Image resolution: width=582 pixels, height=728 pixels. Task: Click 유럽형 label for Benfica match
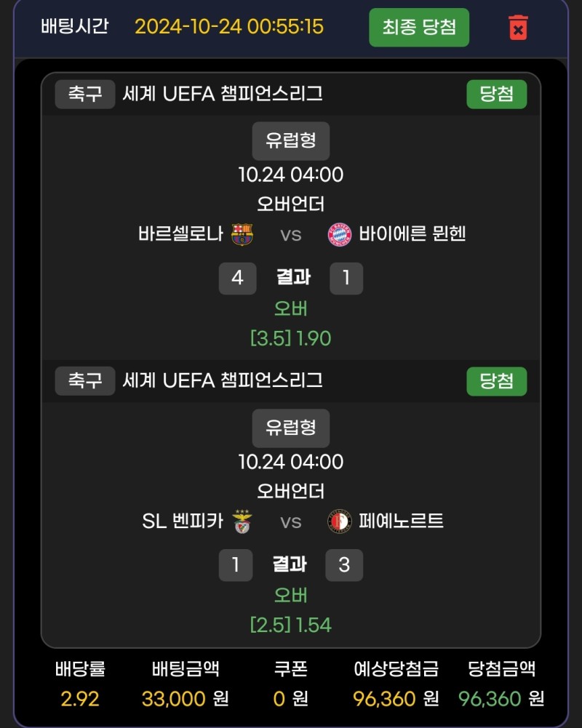click(x=290, y=428)
